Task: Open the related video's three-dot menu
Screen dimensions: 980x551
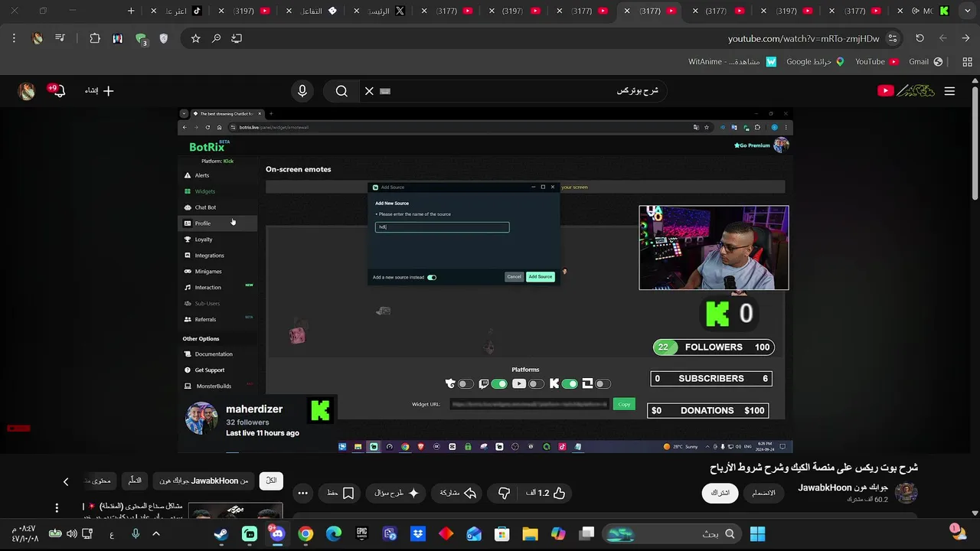Action: [57, 508]
